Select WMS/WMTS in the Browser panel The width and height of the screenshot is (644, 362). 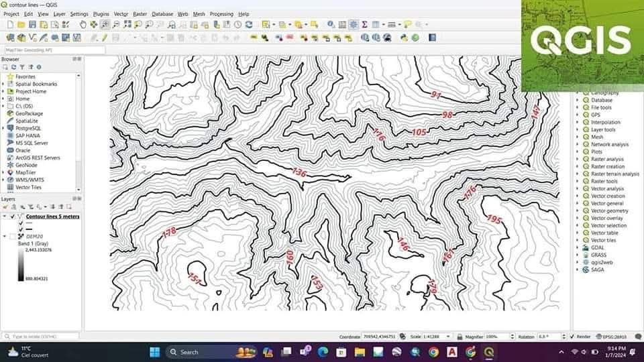[30, 180]
